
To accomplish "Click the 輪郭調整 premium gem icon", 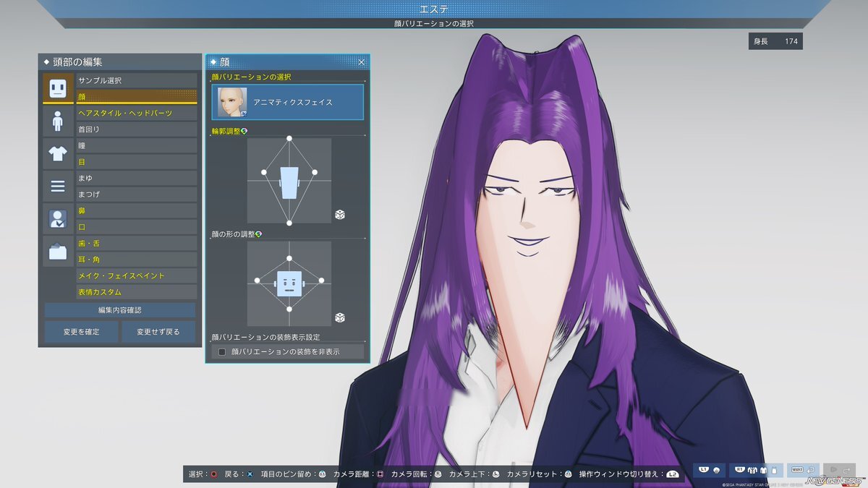I will (x=244, y=131).
